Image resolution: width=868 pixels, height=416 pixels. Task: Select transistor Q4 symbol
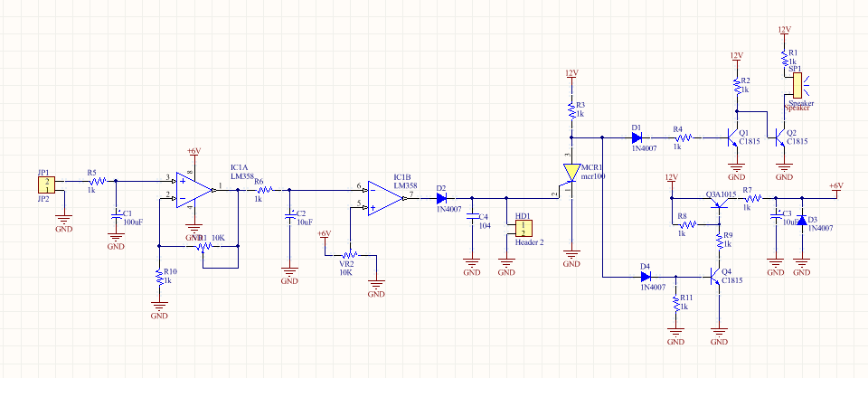point(715,276)
